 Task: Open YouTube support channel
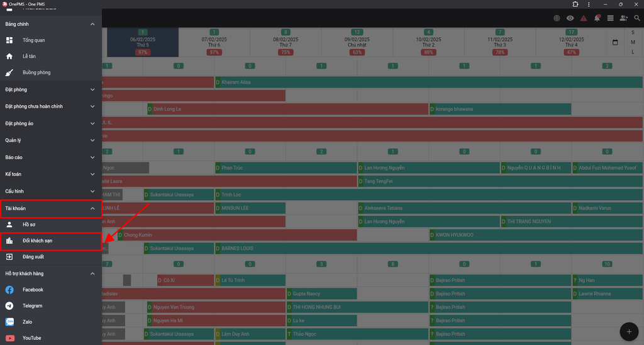51,338
